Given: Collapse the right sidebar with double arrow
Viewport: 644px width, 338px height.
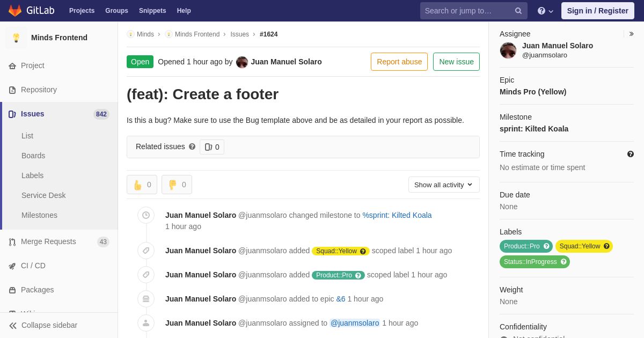Looking at the screenshot, I should 631,34.
